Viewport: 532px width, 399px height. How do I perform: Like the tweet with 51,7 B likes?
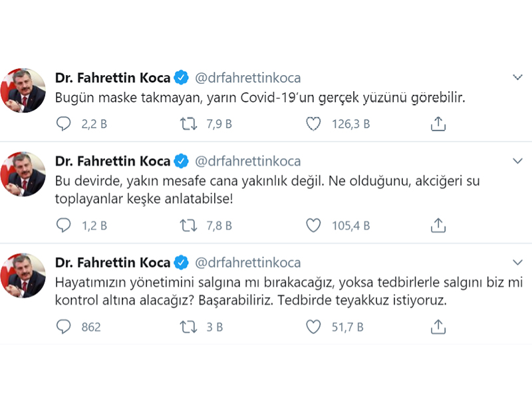(x=313, y=327)
